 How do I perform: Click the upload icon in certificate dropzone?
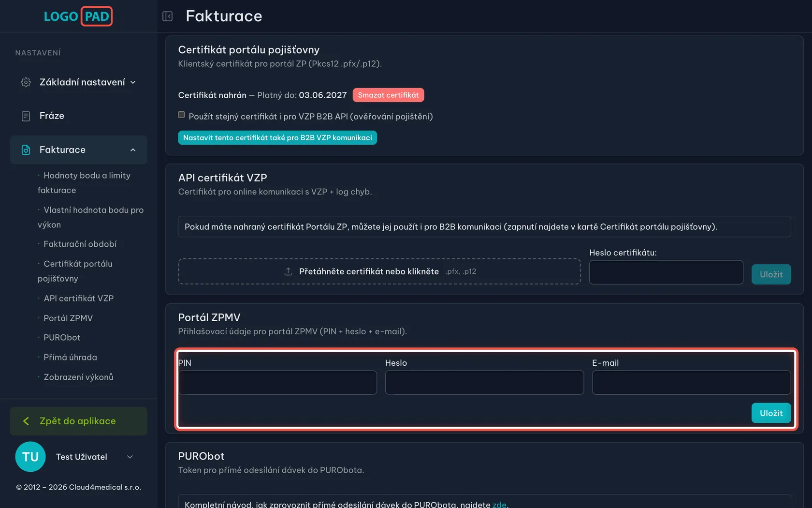pos(288,271)
